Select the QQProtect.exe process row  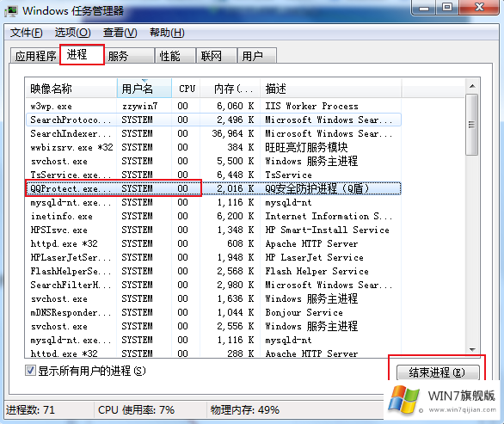pos(213,188)
